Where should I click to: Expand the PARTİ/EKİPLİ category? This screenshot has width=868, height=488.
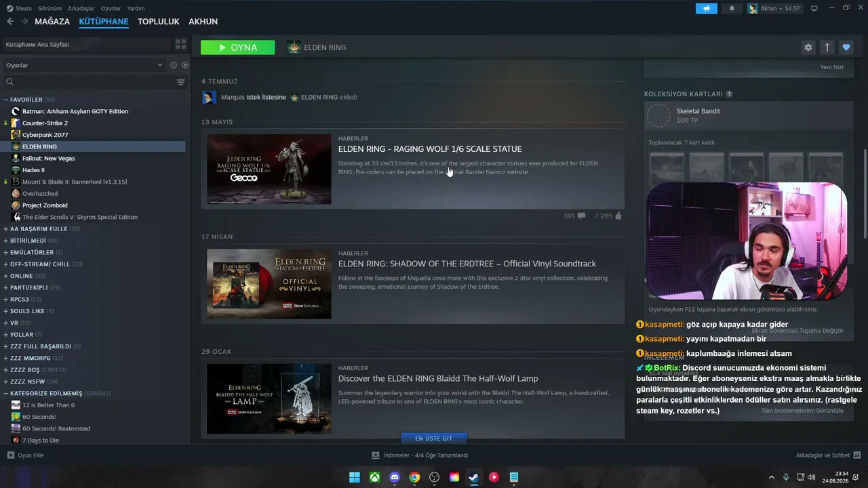pyautogui.click(x=6, y=287)
